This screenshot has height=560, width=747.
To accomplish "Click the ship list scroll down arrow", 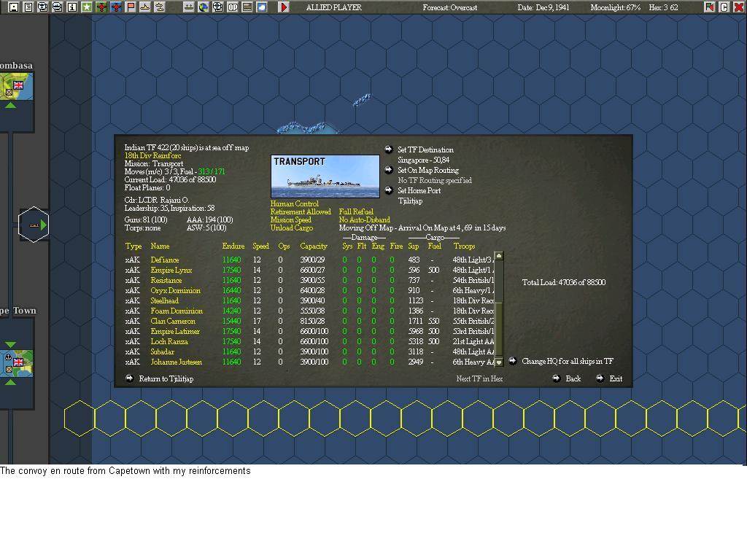I will pyautogui.click(x=499, y=362).
